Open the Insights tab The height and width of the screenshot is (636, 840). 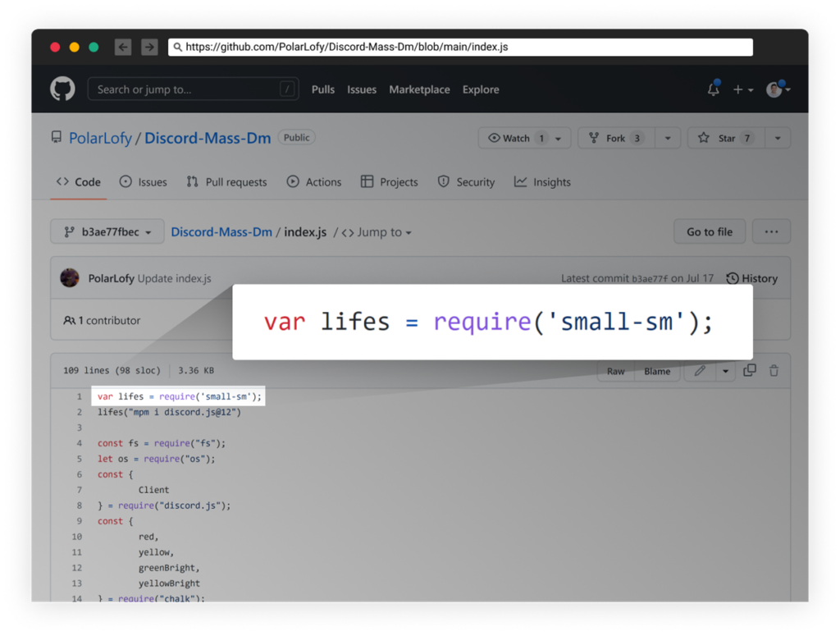click(542, 182)
